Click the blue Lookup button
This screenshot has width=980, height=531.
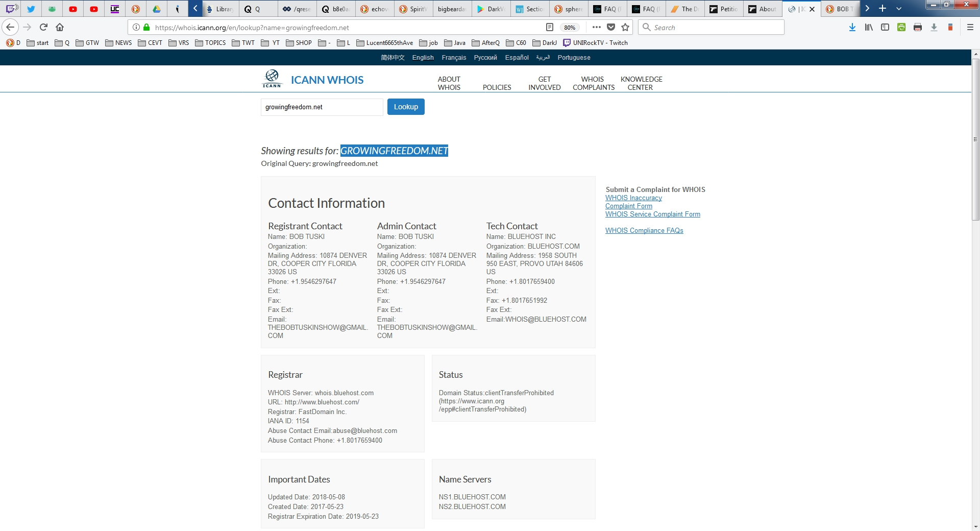pos(406,107)
